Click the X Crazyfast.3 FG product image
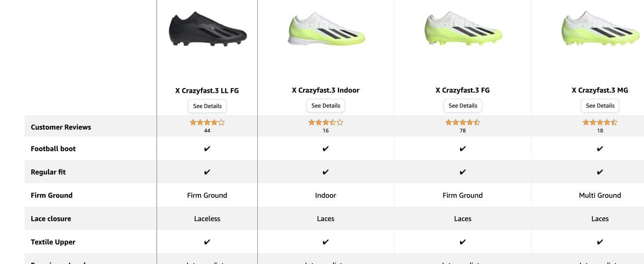 point(462,29)
